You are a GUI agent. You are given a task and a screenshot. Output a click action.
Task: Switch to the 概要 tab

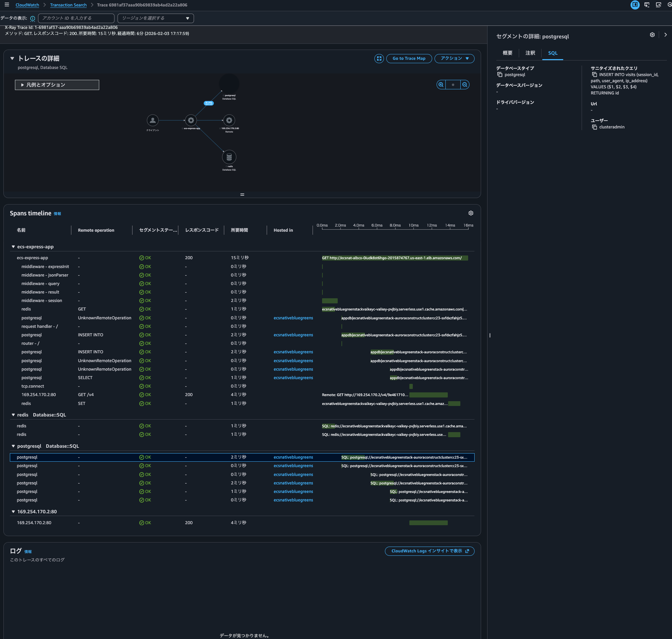[x=507, y=53]
